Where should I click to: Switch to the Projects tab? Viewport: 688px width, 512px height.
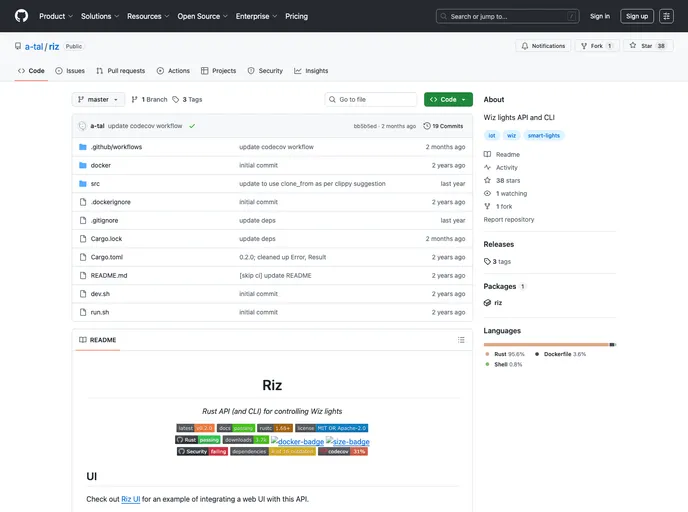click(219, 71)
